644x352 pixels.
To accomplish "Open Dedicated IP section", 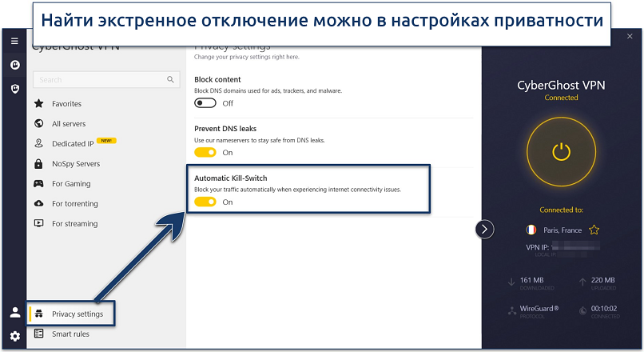I will click(x=73, y=144).
